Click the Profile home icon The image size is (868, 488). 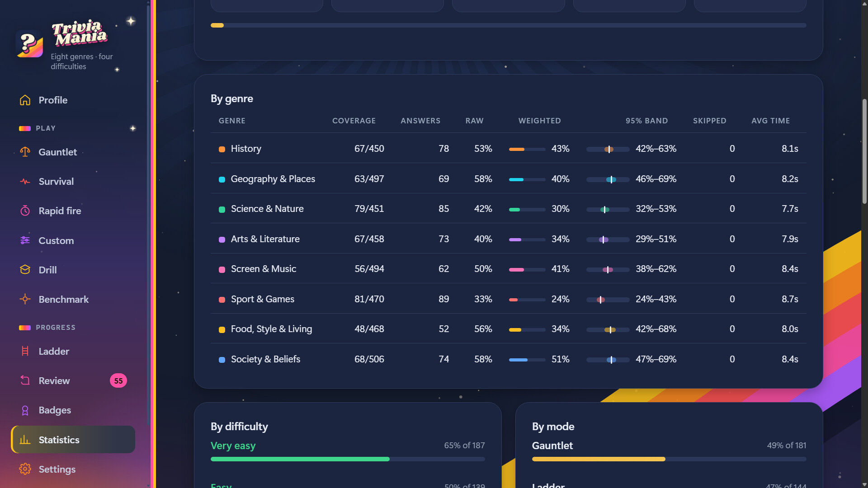click(25, 100)
